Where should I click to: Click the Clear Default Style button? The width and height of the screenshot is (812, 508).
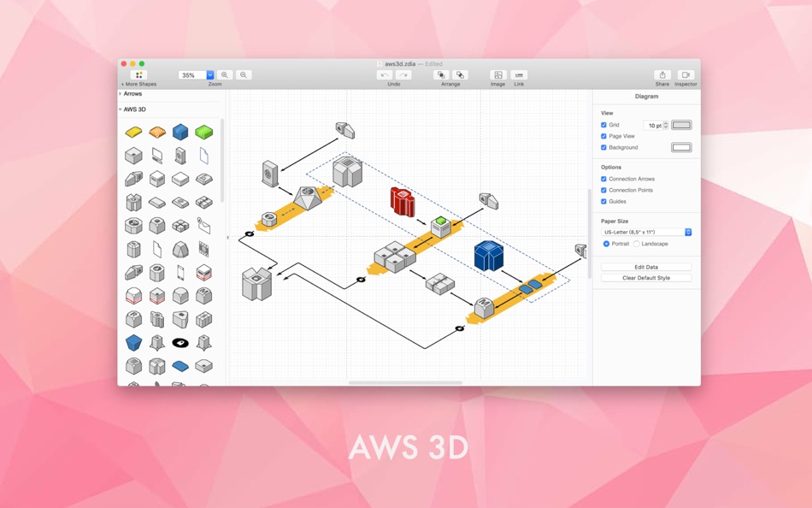point(646,278)
